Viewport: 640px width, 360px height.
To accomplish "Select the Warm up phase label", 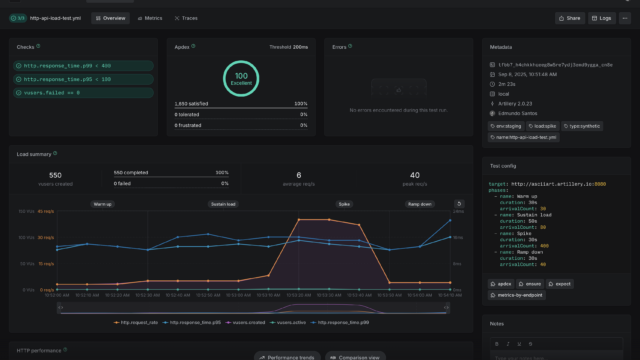I will pos(102,204).
